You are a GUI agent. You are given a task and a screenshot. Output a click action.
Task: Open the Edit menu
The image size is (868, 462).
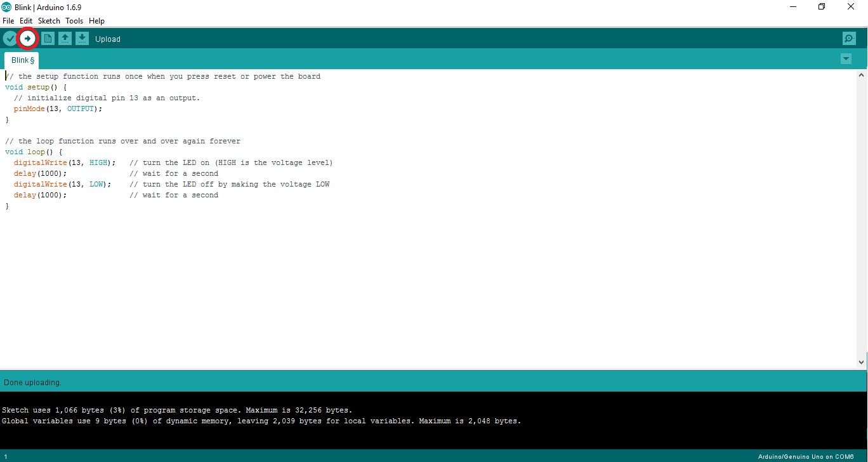(x=25, y=20)
